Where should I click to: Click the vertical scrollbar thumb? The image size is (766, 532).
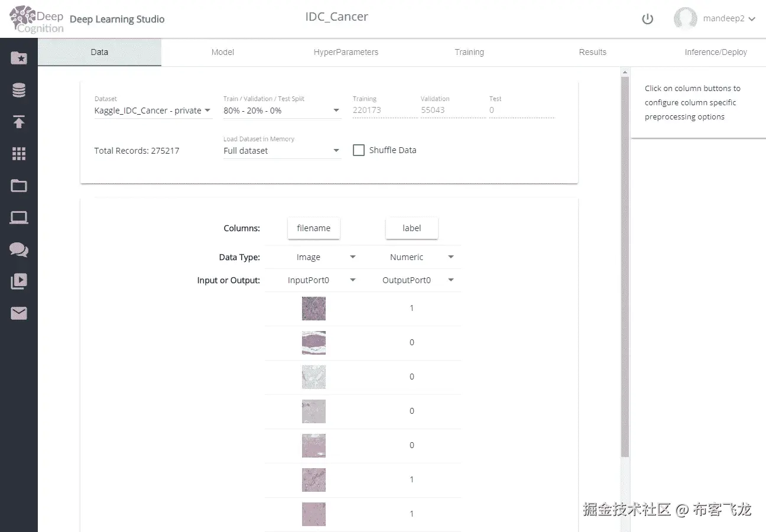[x=625, y=266]
